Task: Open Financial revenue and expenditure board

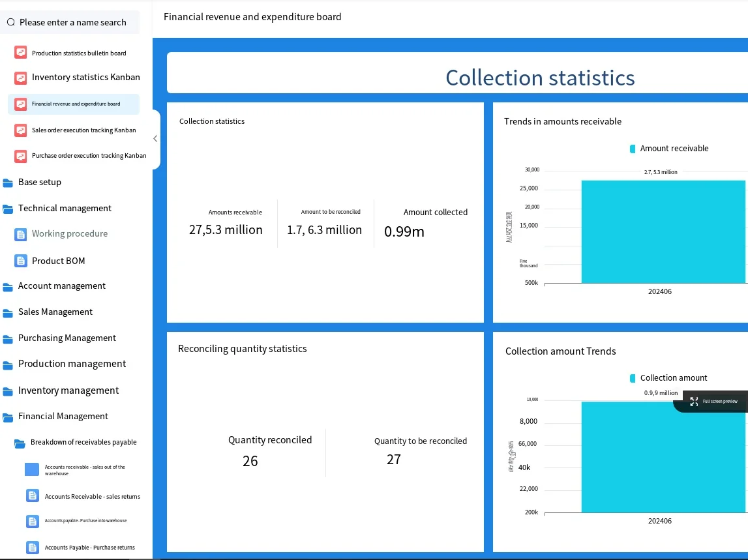Action: coord(76,104)
